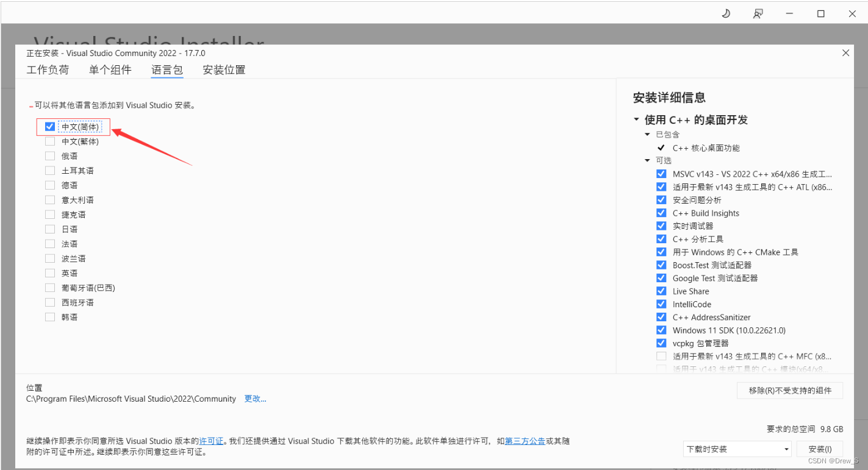The height and width of the screenshot is (470, 868).
Task: Uncheck C++ 分析工具 component
Action: [x=661, y=239]
